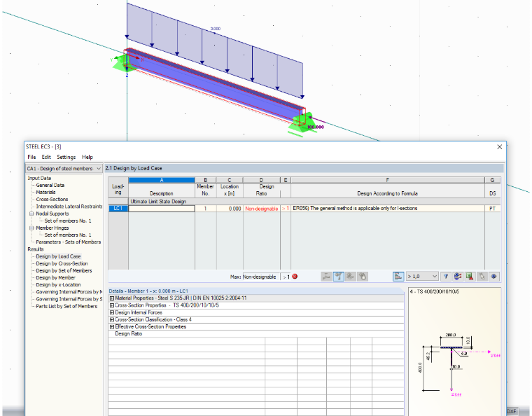Expand Cross-Section Classification row
The height and width of the screenshot is (416, 532).
[111, 319]
